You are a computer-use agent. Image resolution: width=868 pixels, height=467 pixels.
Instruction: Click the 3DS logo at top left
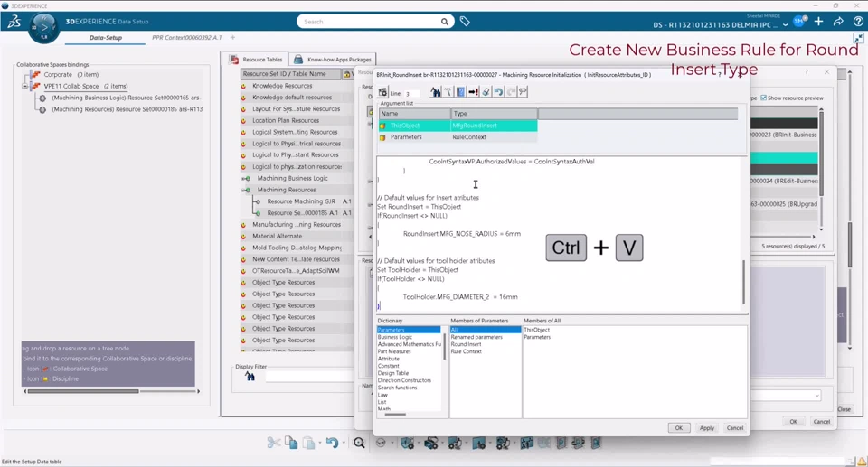tap(14, 22)
